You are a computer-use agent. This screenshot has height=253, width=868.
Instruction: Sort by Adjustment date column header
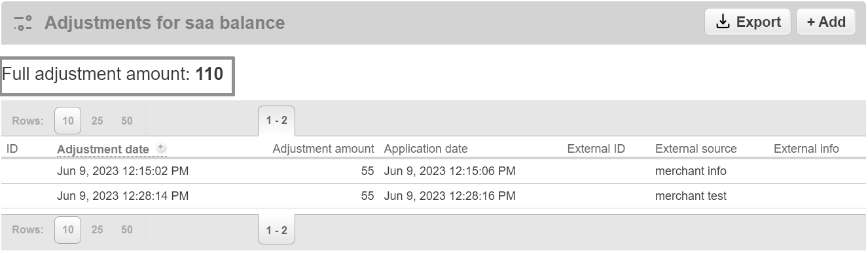[103, 149]
